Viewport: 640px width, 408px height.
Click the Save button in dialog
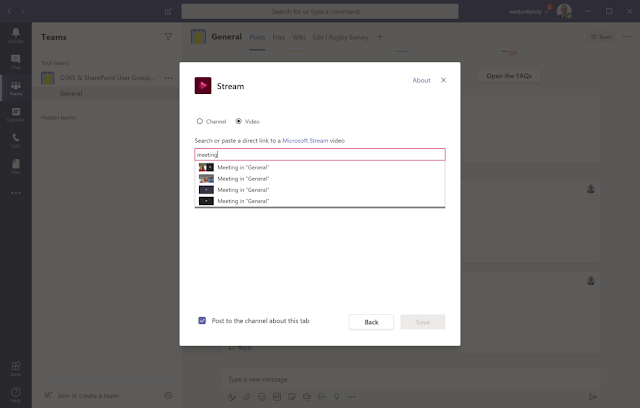(423, 322)
